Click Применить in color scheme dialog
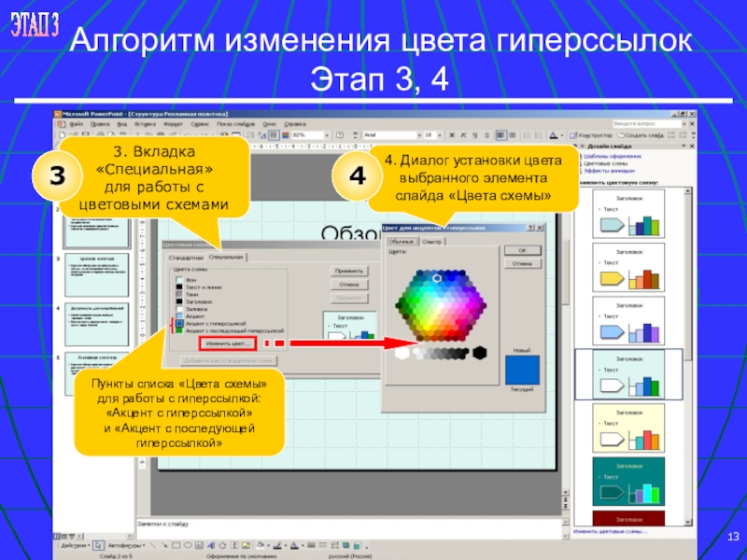The height and width of the screenshot is (560, 747). click(348, 271)
